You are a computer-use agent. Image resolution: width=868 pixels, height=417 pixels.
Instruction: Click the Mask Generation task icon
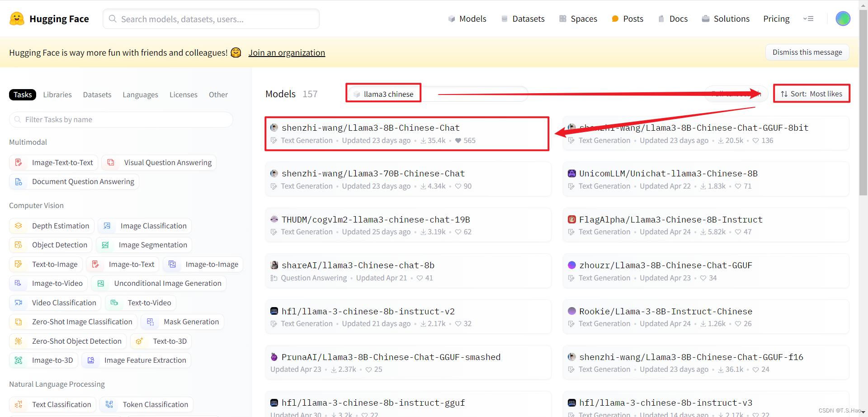(x=151, y=322)
